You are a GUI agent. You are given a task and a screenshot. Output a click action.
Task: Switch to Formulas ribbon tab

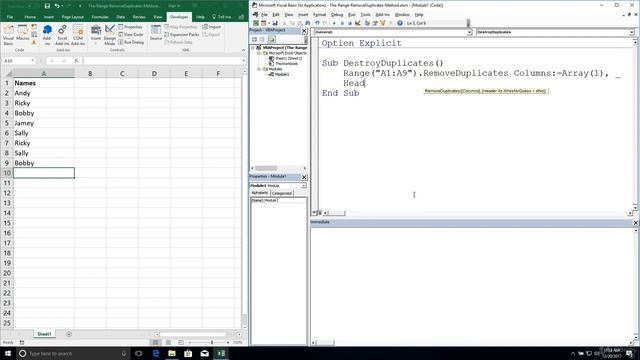100,17
